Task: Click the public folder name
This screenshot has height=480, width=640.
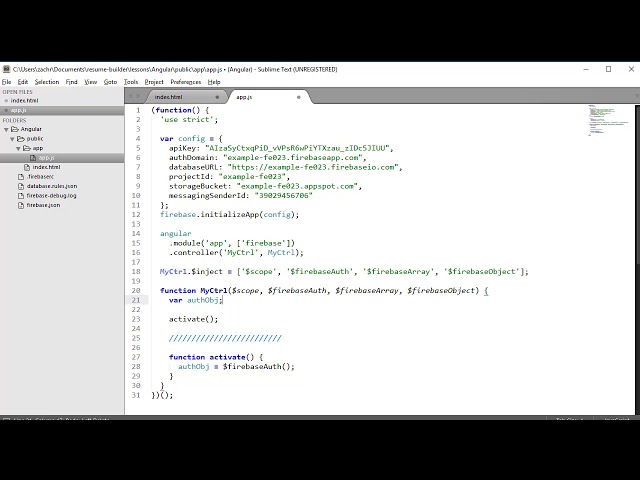Action: coord(35,139)
